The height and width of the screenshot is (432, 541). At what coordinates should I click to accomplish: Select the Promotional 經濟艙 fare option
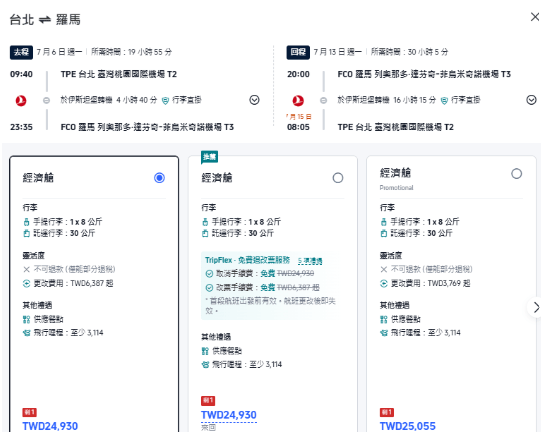click(517, 174)
